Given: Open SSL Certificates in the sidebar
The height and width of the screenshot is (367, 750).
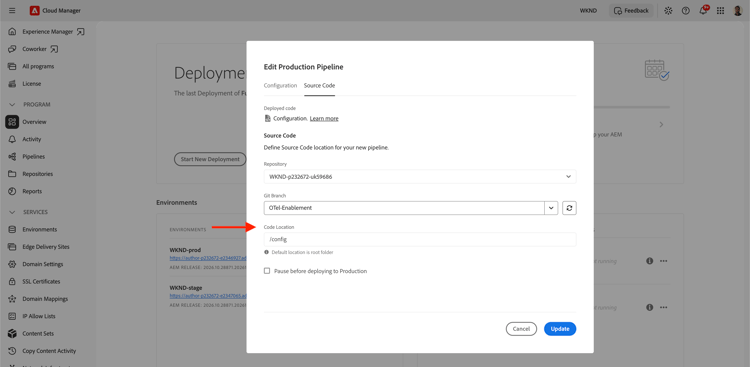Looking at the screenshot, I should point(41,281).
